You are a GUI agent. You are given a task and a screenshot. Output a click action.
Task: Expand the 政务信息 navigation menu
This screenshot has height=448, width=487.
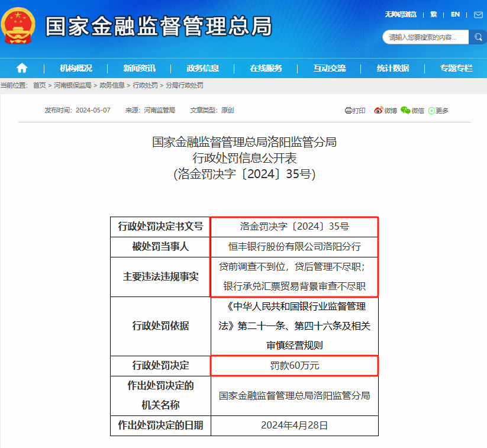[202, 68]
